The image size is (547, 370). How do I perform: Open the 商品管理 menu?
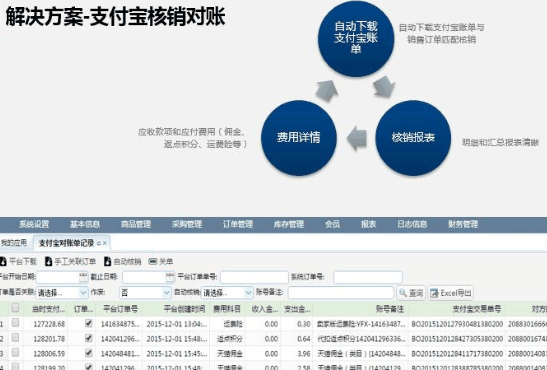(136, 224)
